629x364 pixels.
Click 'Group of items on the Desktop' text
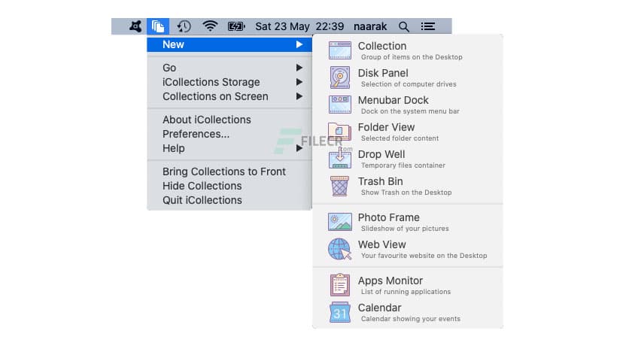412,57
